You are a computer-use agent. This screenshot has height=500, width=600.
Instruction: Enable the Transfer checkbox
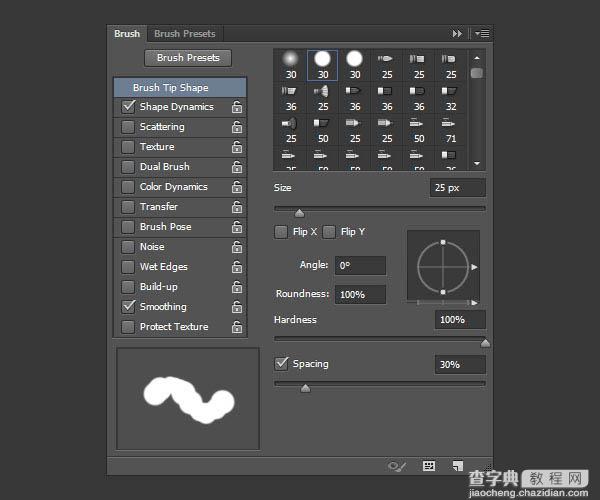tap(128, 207)
